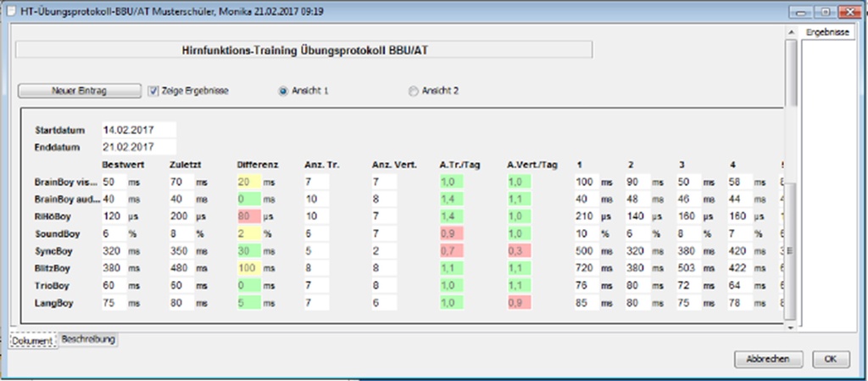Click SyncBoy Bestwert value 320
The width and height of the screenshot is (868, 381).
click(114, 251)
